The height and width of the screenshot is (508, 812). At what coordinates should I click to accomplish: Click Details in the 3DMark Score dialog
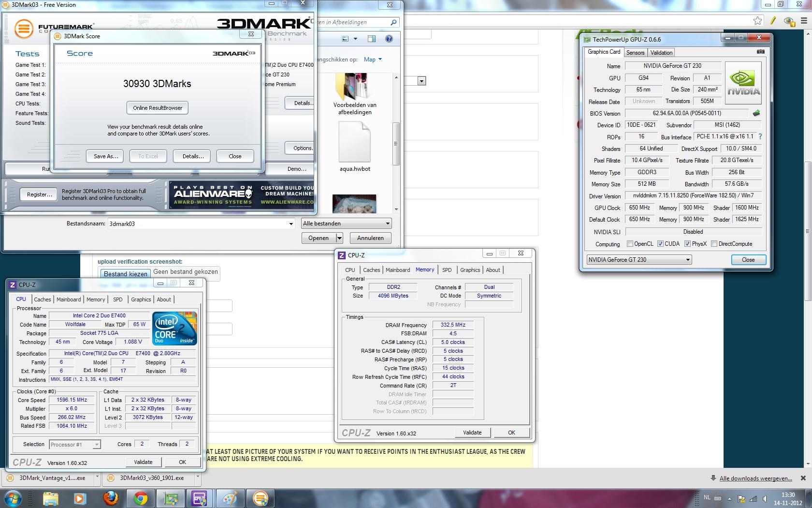coord(193,156)
